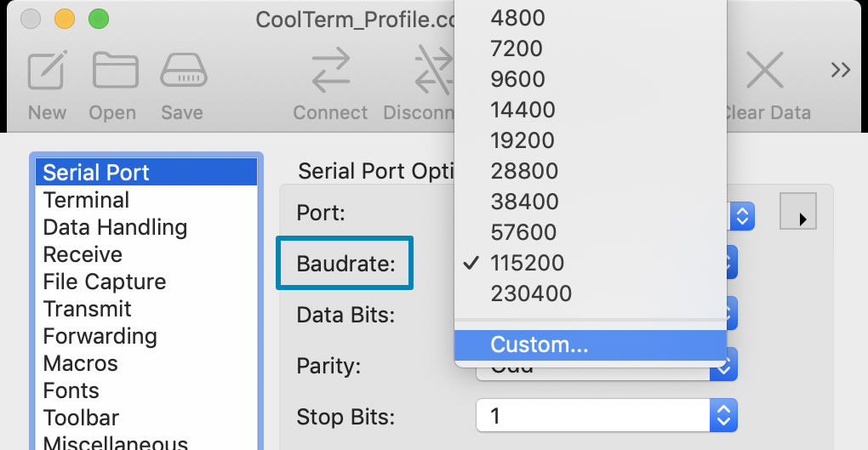Click the Connect arrows icon
The image size is (868, 450).
(x=330, y=71)
